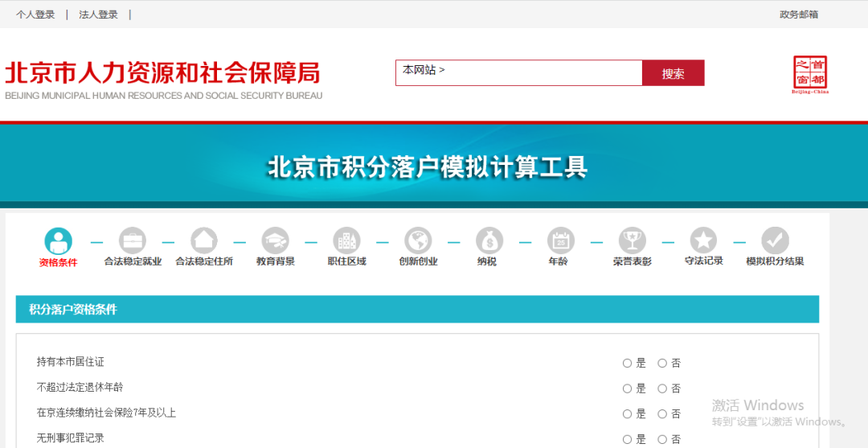Click the 北京市积分落户模拟计算工具 banner title
This screenshot has width=868, height=448.
click(427, 167)
